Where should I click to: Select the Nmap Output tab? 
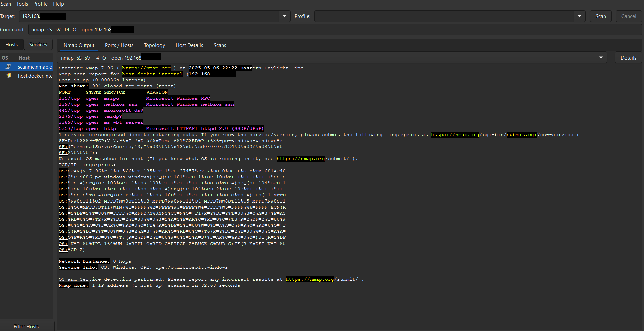pos(79,45)
